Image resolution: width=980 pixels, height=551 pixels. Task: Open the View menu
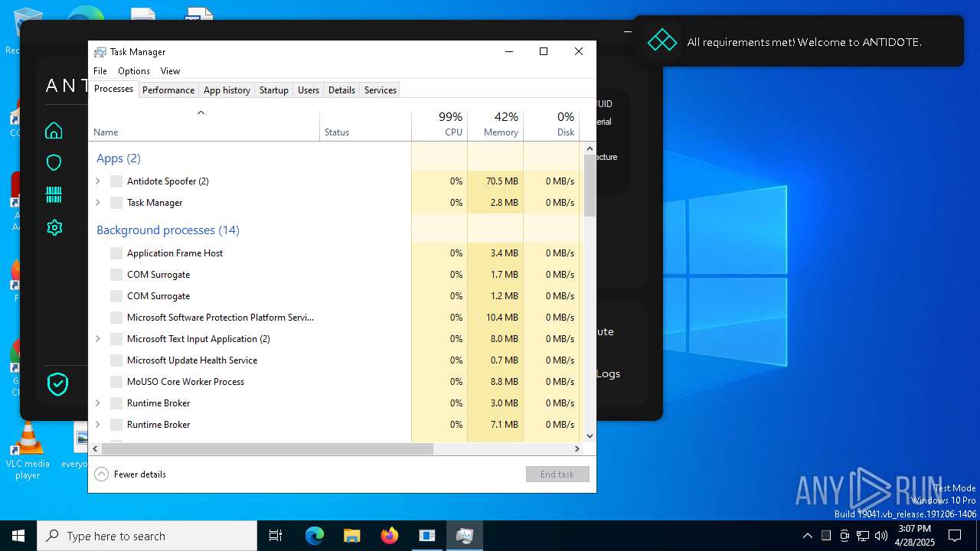[170, 71]
